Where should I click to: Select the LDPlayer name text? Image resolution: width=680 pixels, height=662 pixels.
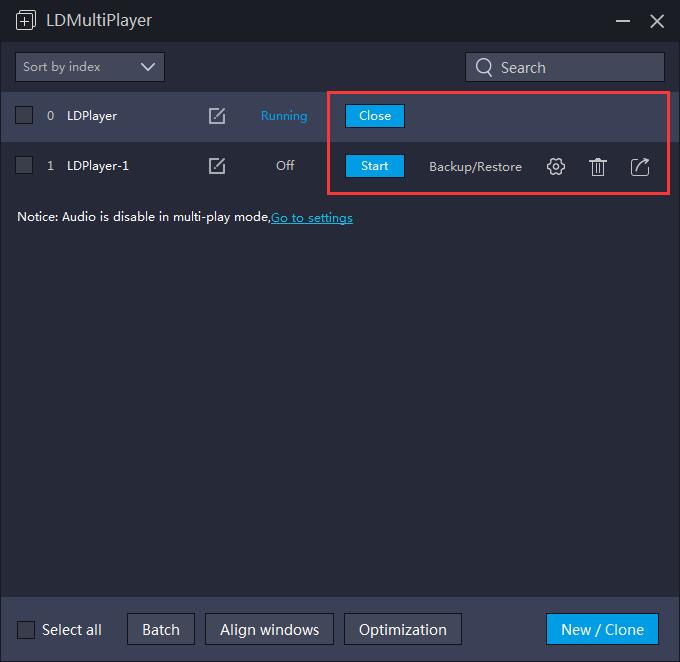92,116
